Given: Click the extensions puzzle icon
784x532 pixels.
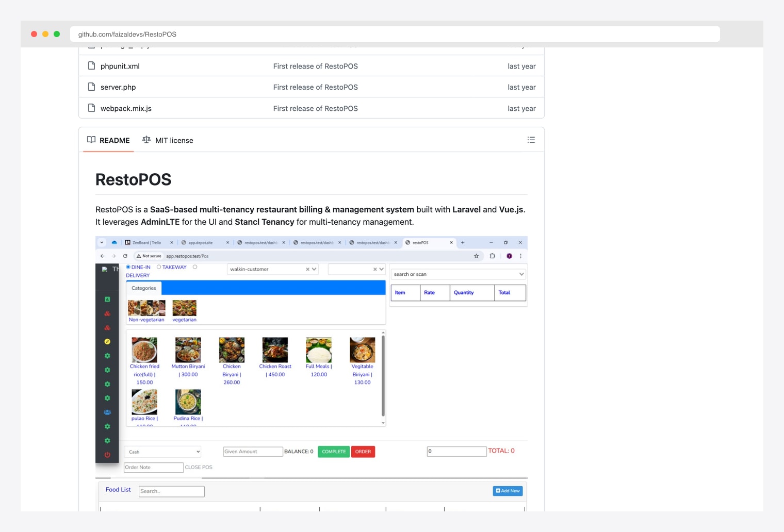Looking at the screenshot, I should (492, 256).
